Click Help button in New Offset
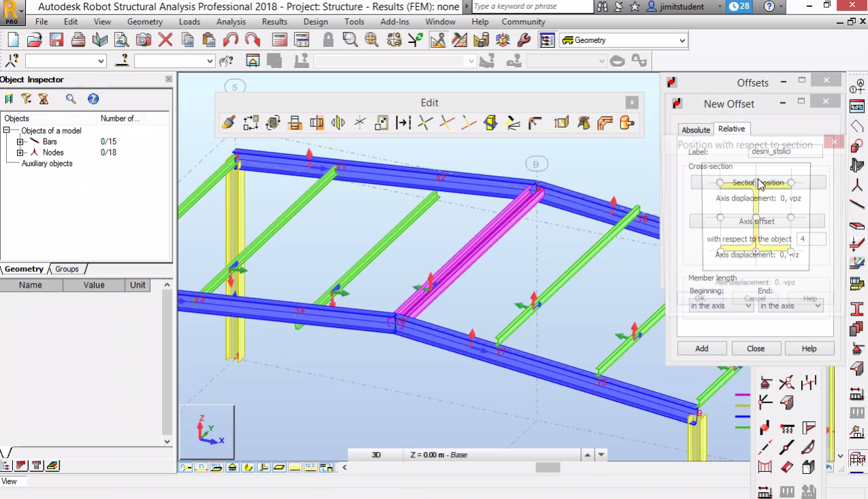Image resolution: width=868 pixels, height=499 pixels. pyautogui.click(x=809, y=348)
